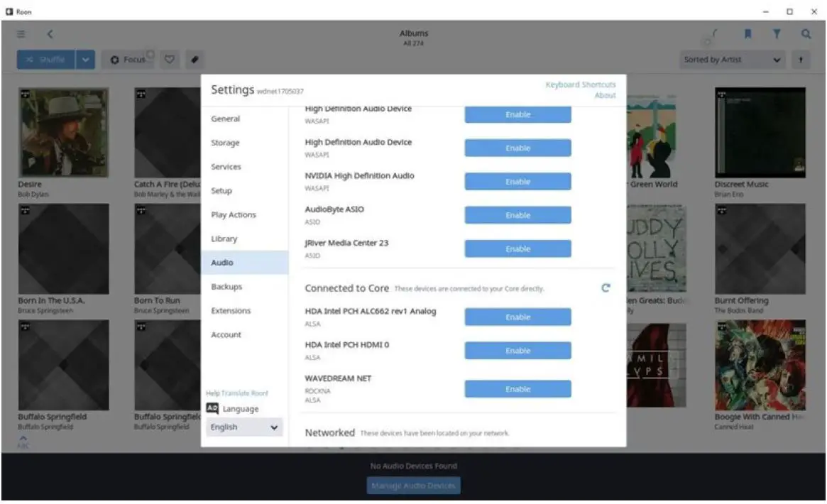
Task: Open the Sorted by Artist dropdown
Action: point(732,60)
